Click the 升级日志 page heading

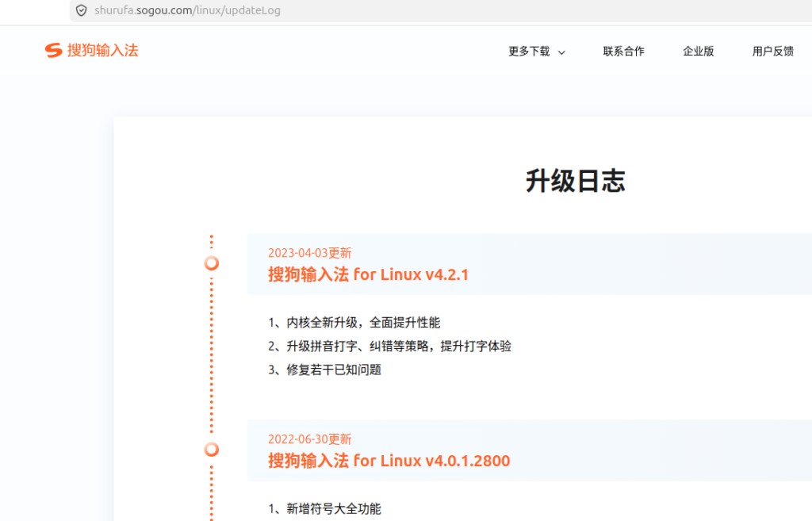pyautogui.click(x=576, y=181)
